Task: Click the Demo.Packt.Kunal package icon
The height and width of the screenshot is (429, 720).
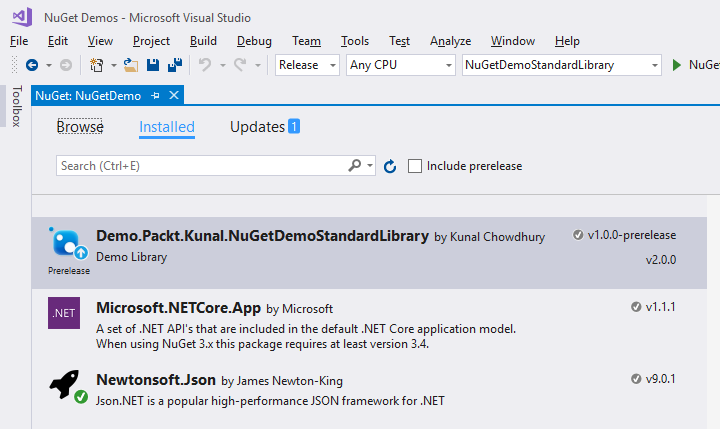Action: click(68, 243)
